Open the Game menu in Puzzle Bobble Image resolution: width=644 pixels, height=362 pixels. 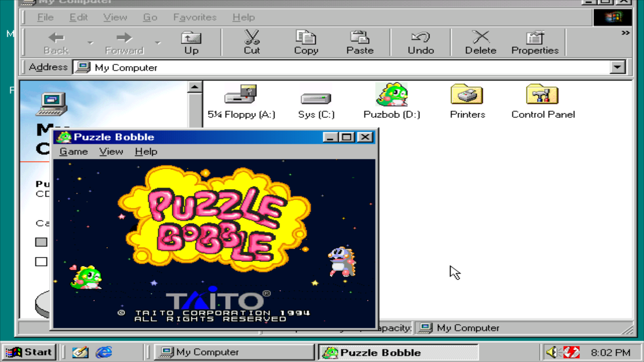coord(73,152)
